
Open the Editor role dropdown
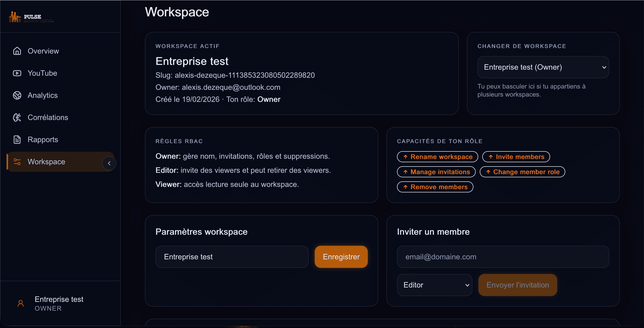point(434,285)
